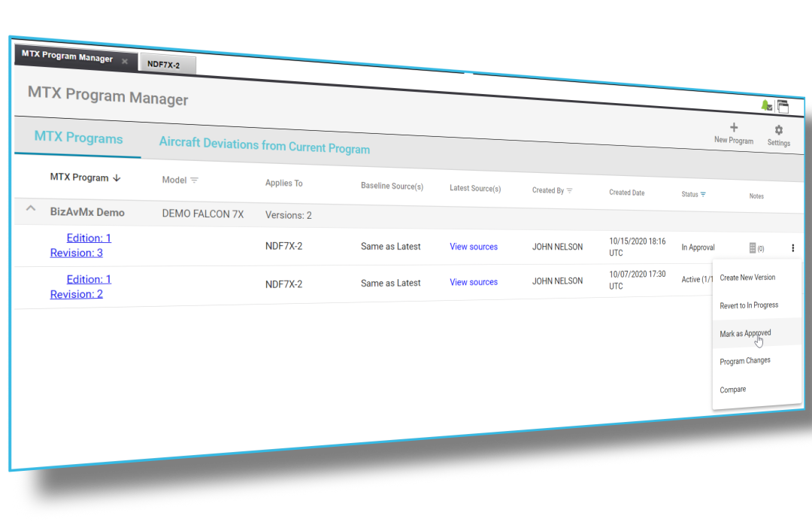This screenshot has height=531, width=812.
Task: Select Revert to In Progress option
Action: (x=749, y=305)
